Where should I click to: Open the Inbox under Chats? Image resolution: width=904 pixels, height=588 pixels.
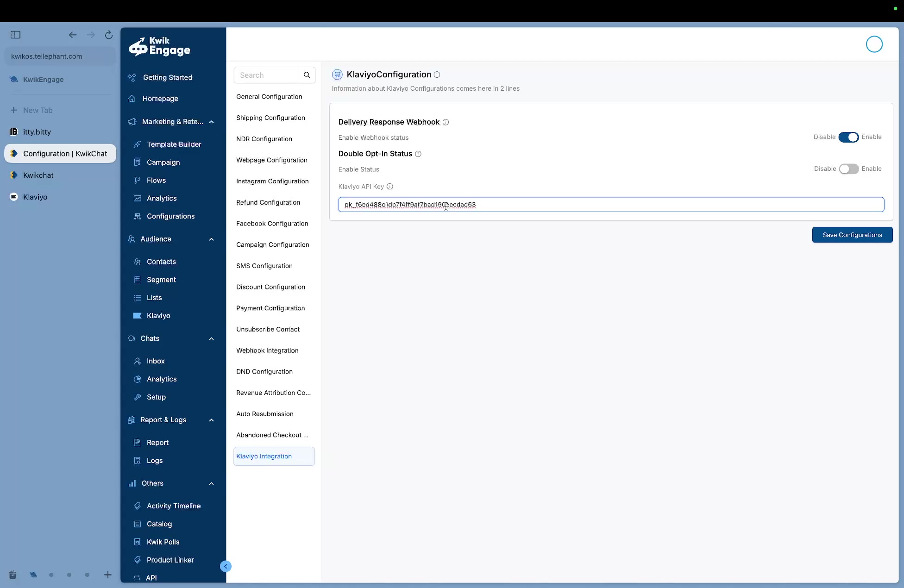pyautogui.click(x=156, y=361)
